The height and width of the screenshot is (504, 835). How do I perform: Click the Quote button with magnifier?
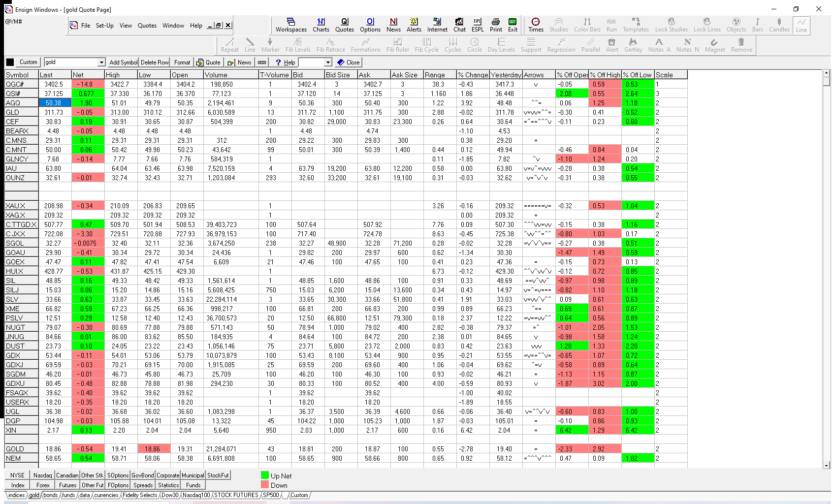click(208, 63)
